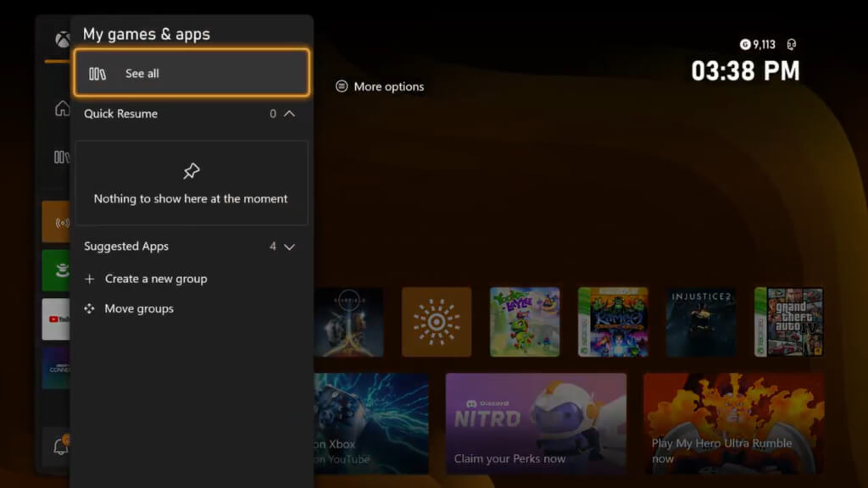
Task: Open the Discord Nitro perks promo
Action: [536, 423]
